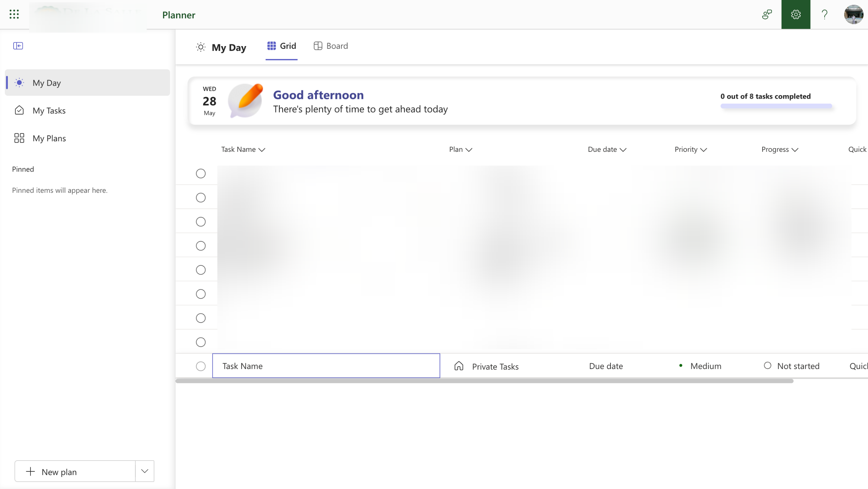Expand the Task Name column dropdown
The image size is (868, 489).
click(x=262, y=150)
